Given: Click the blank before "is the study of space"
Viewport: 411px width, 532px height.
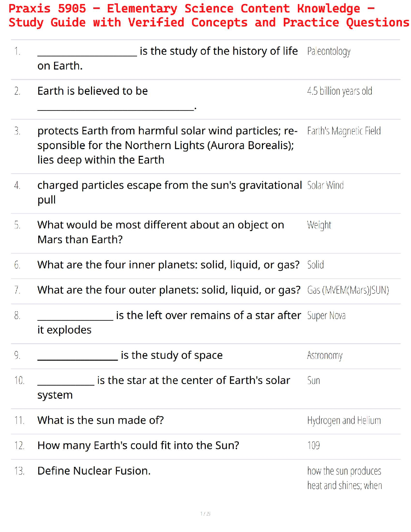Looking at the screenshot, I should pos(78,358).
